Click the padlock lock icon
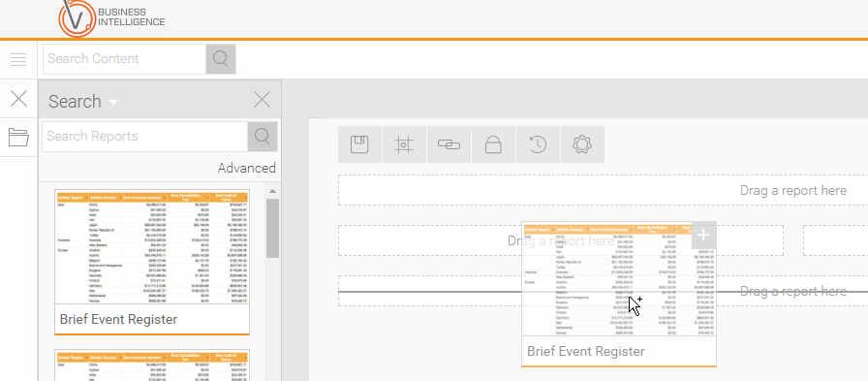Image resolution: width=868 pixels, height=381 pixels. 493,144
